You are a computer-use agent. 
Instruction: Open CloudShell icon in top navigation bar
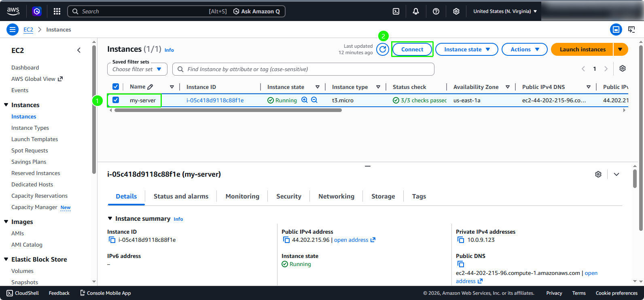tap(396, 11)
